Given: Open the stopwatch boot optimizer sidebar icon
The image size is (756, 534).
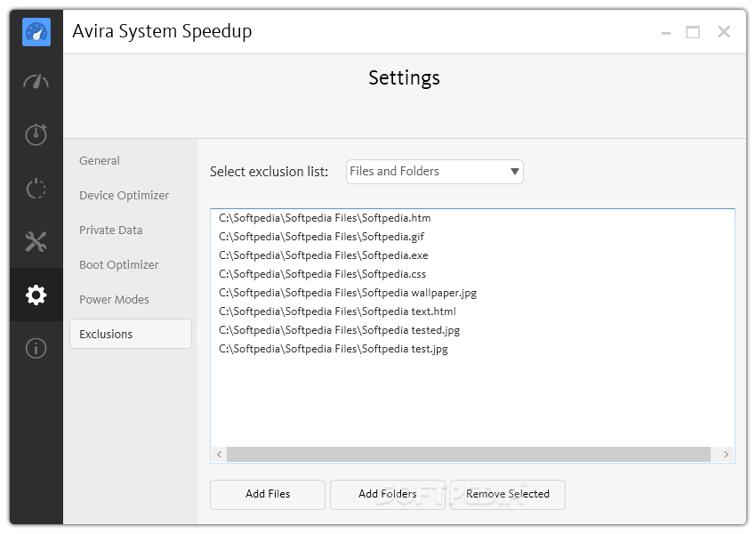Looking at the screenshot, I should pos(36,134).
